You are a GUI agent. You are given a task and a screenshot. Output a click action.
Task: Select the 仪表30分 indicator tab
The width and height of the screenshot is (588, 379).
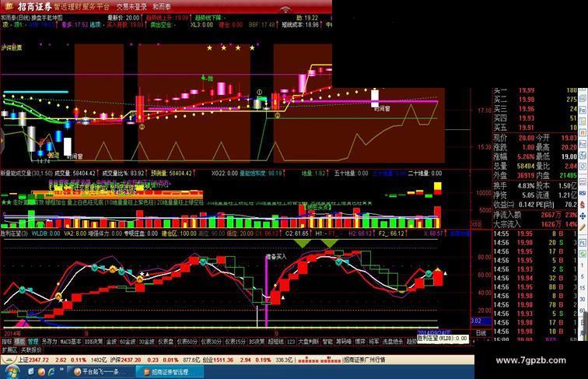212,342
